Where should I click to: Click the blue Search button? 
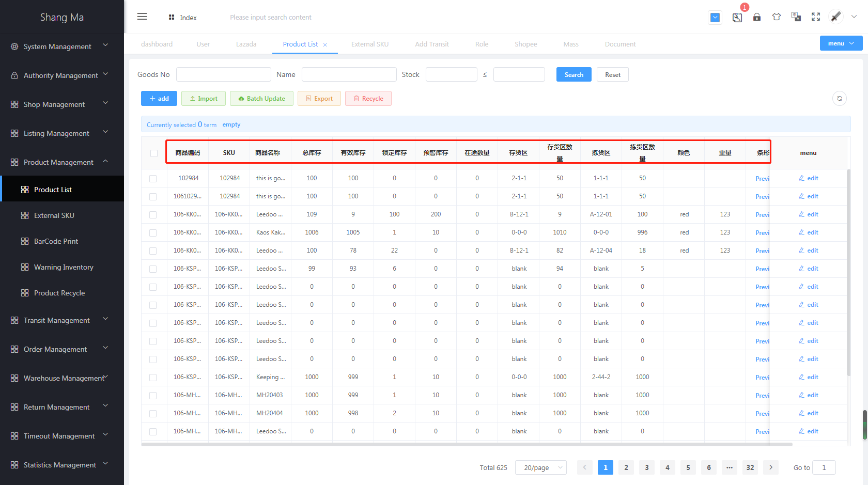[x=574, y=74]
